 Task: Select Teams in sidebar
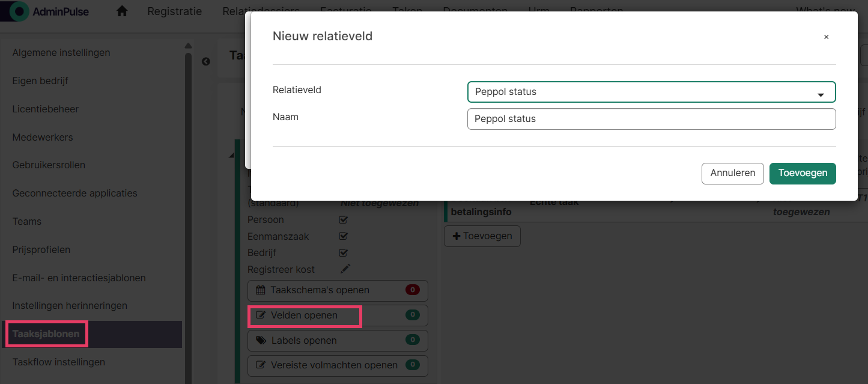click(27, 222)
